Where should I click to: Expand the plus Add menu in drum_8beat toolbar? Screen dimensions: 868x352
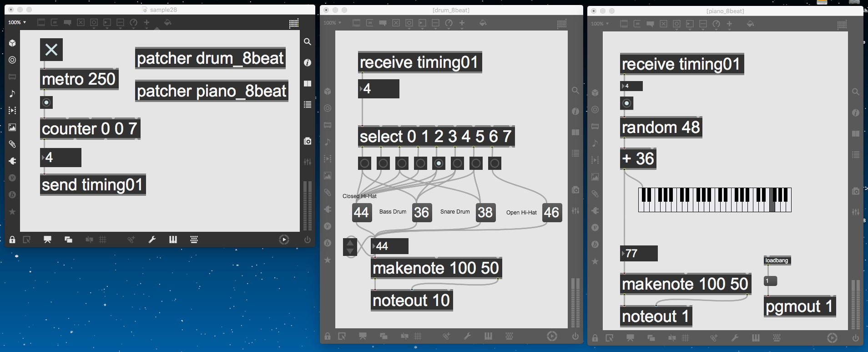point(462,23)
